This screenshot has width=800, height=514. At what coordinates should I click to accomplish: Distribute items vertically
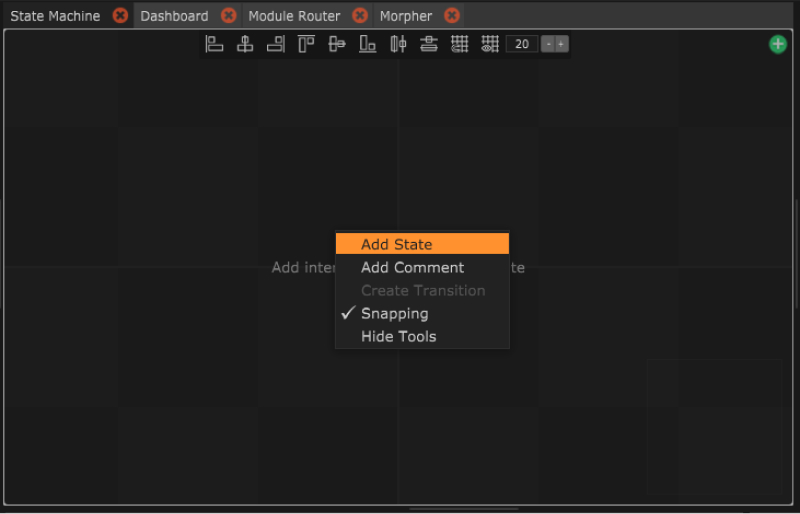[x=429, y=44]
